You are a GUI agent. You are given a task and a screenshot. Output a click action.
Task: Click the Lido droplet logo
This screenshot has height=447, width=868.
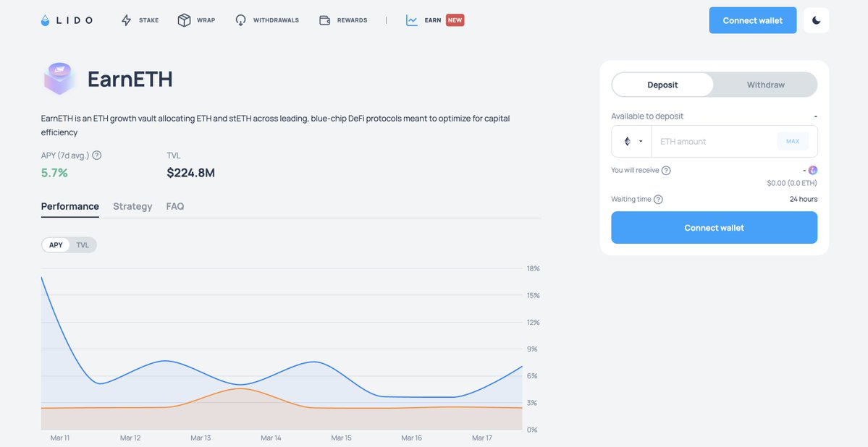46,20
